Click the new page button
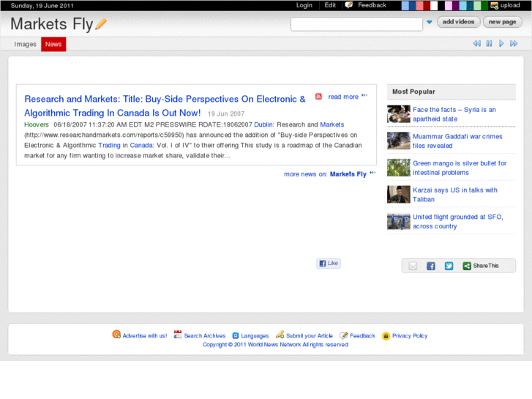Viewport: 532px width, 399px height. pyautogui.click(x=503, y=22)
